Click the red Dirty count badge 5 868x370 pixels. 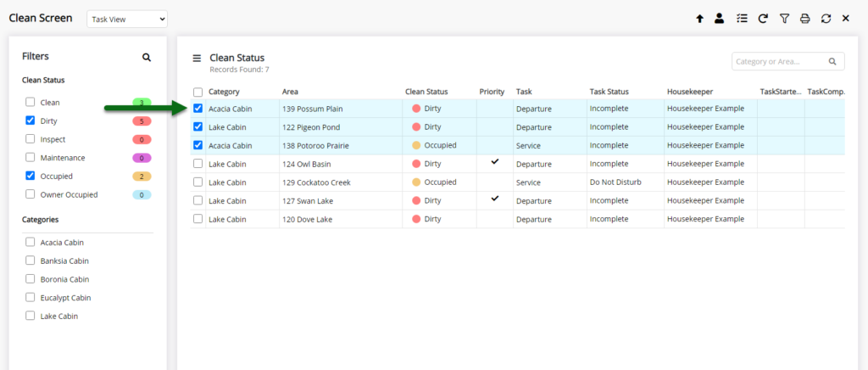coord(142,121)
